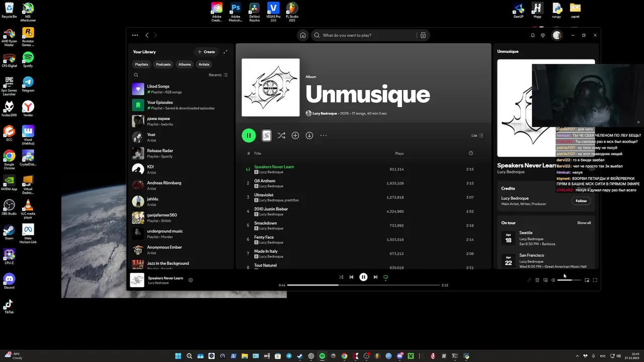Screen dimensions: 644x362
Task: Open now-playing thumbnail in the player bar
Action: pos(137,280)
